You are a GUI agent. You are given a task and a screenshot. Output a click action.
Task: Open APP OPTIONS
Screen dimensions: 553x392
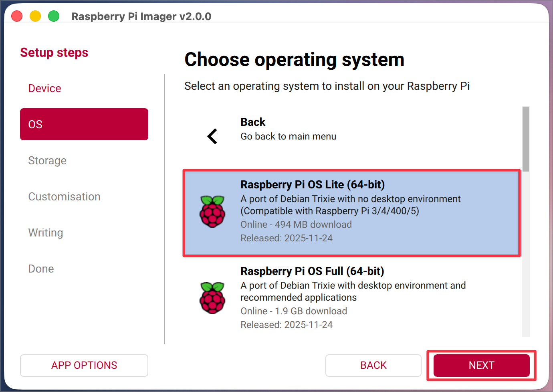(84, 365)
